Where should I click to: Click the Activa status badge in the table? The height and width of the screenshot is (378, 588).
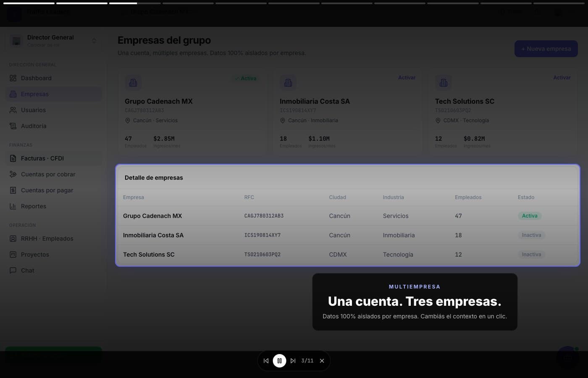(530, 216)
